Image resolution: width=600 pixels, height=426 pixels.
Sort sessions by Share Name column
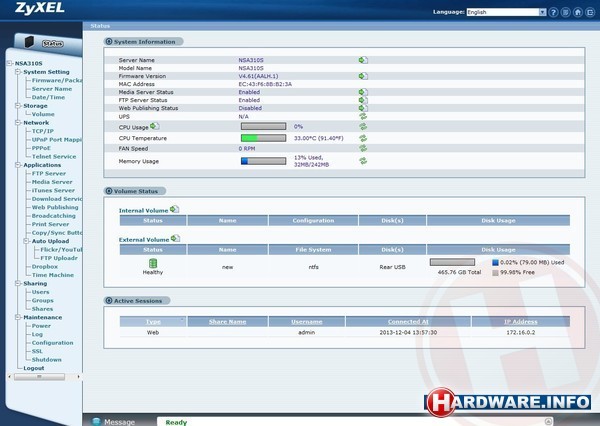pos(227,322)
